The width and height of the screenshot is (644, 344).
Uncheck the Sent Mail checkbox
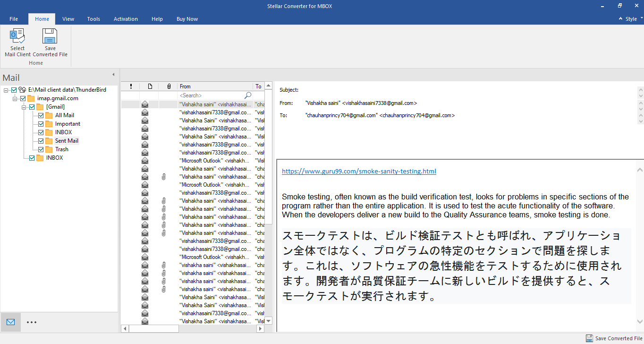coord(41,141)
